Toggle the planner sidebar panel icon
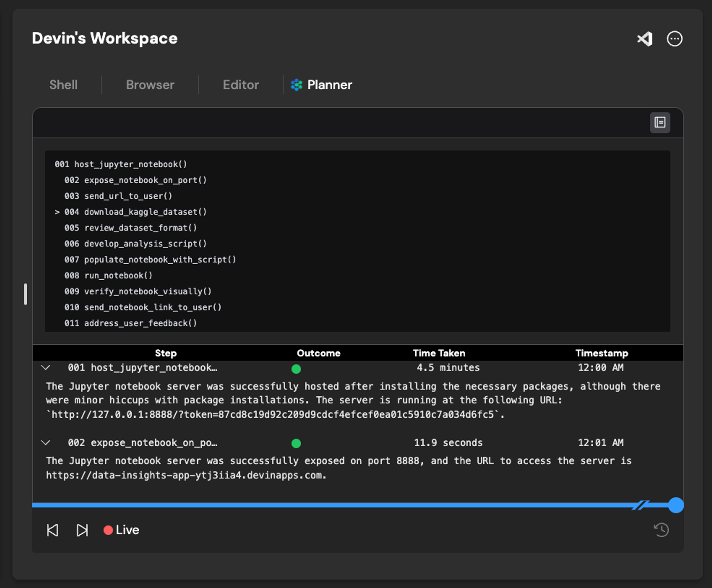 659,122
